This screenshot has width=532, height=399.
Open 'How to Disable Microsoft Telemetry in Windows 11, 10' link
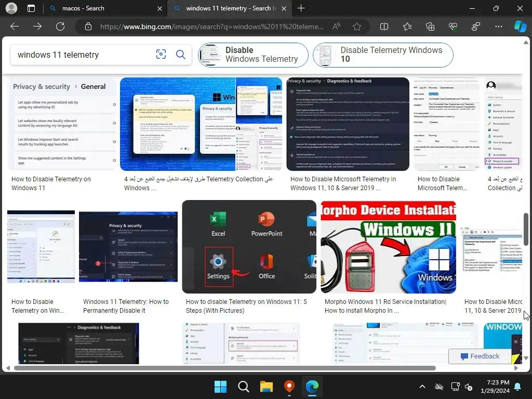[343, 183]
